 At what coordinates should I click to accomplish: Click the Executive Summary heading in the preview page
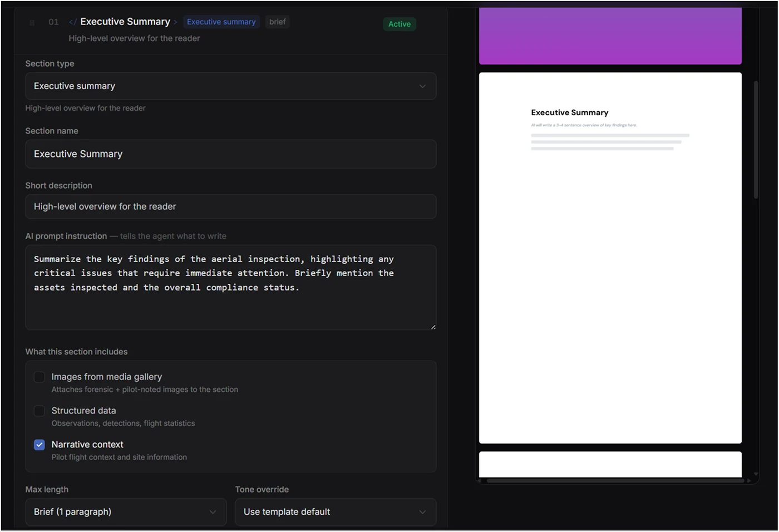coord(570,112)
